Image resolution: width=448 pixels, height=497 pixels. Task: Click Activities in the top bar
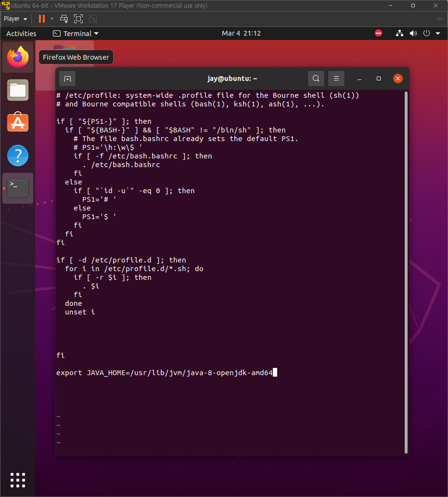pos(21,33)
